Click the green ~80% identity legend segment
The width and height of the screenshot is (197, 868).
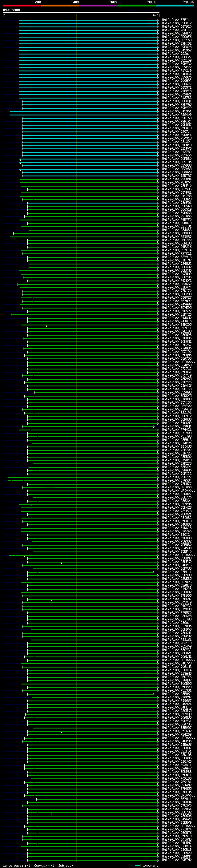coord(137,6)
